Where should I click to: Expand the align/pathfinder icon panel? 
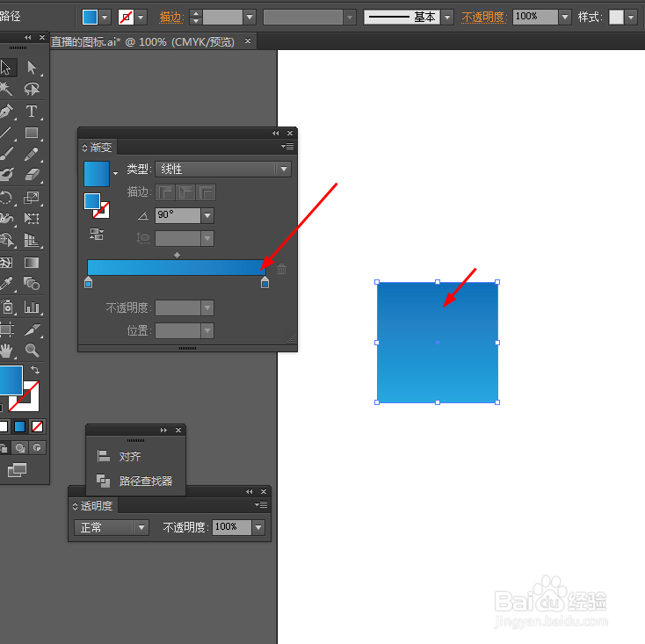tap(163, 431)
